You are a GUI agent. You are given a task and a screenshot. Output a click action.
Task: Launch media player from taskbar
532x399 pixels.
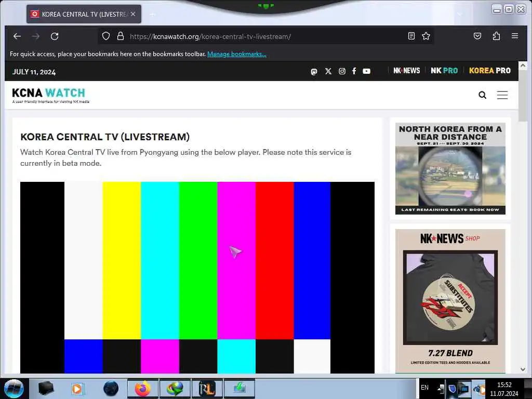coord(78,389)
